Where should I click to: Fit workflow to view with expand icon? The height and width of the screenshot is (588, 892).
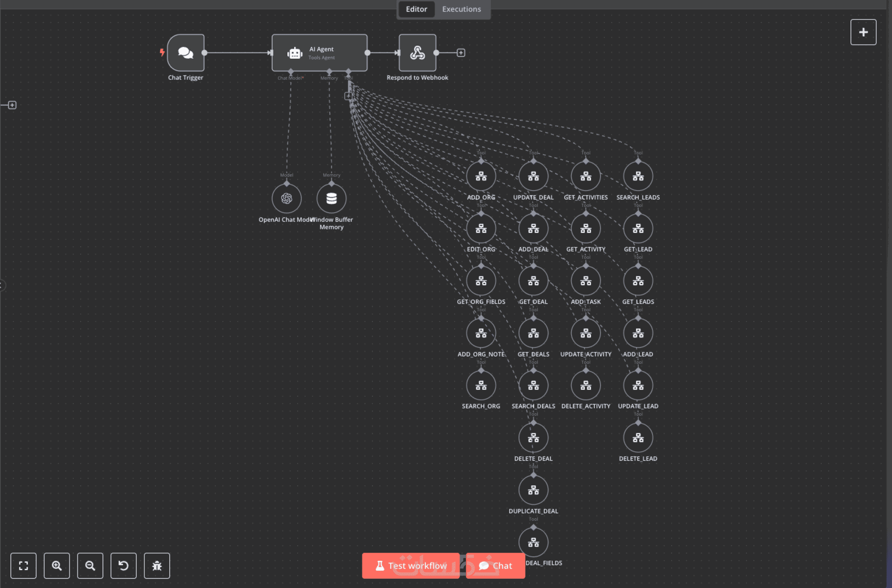[x=23, y=566]
